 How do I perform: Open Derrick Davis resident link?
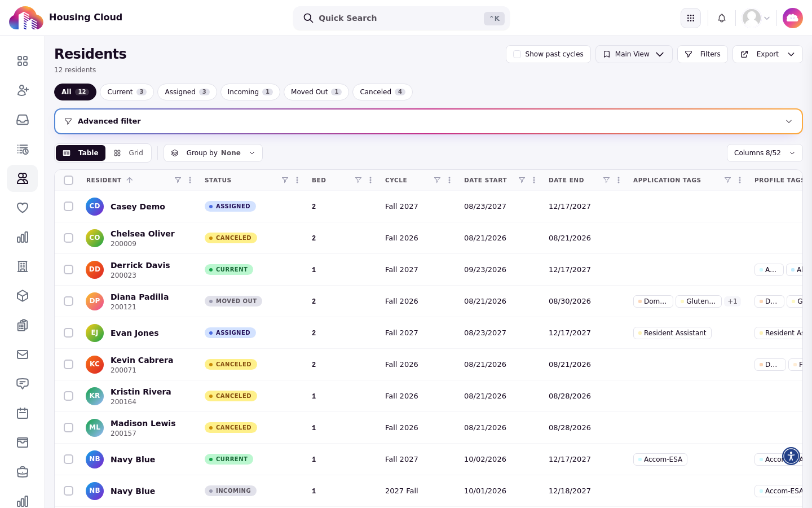[140, 265]
